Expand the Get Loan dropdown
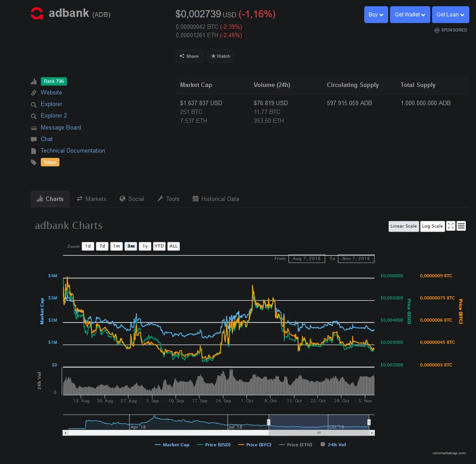 click(451, 15)
